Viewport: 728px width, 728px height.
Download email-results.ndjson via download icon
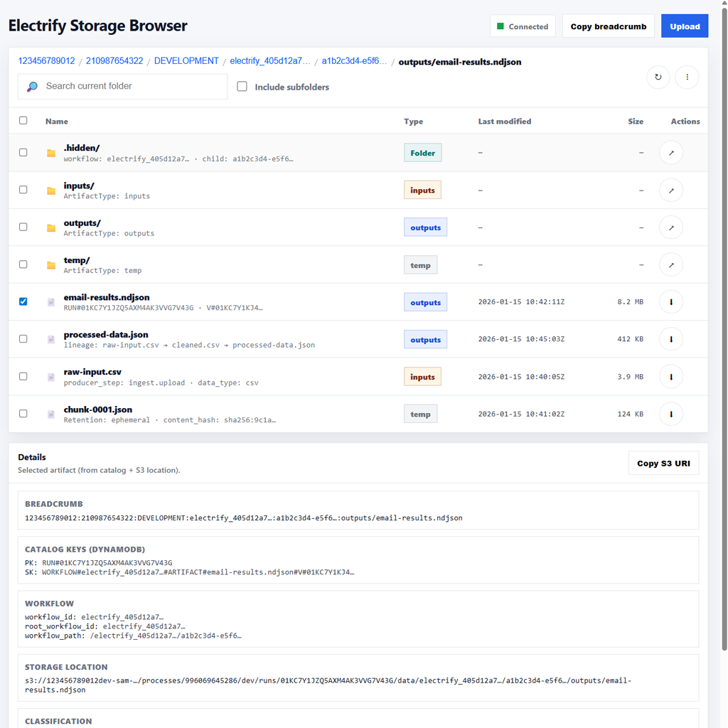[x=671, y=302]
